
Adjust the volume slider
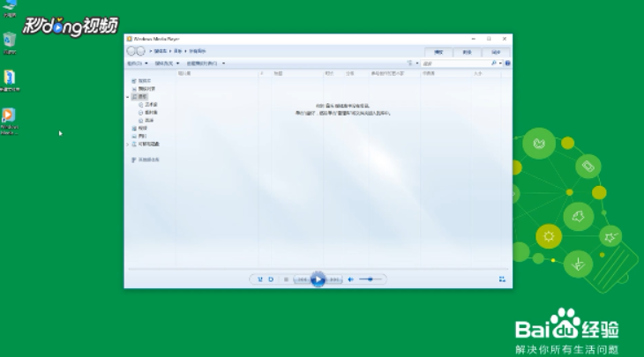click(x=370, y=279)
